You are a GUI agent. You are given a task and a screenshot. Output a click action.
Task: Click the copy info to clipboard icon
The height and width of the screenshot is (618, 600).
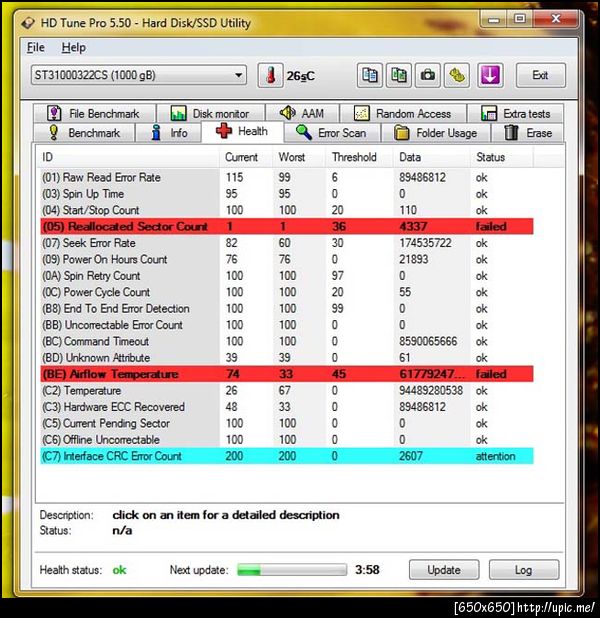coord(369,75)
